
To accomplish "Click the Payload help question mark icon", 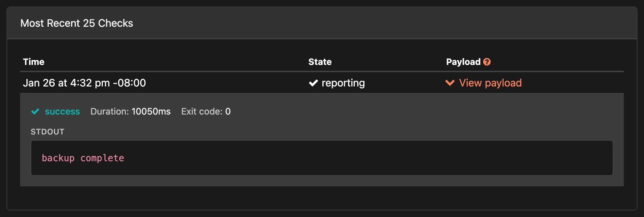I will click(x=487, y=62).
